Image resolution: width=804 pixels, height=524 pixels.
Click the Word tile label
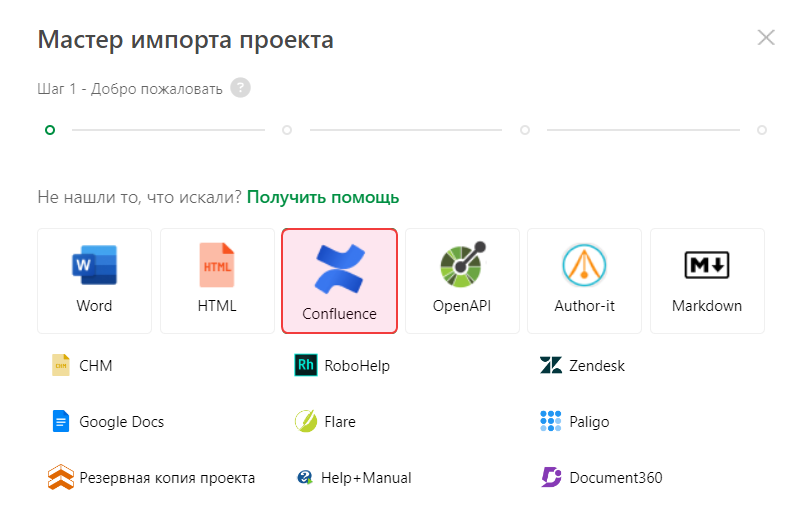pyautogui.click(x=94, y=306)
